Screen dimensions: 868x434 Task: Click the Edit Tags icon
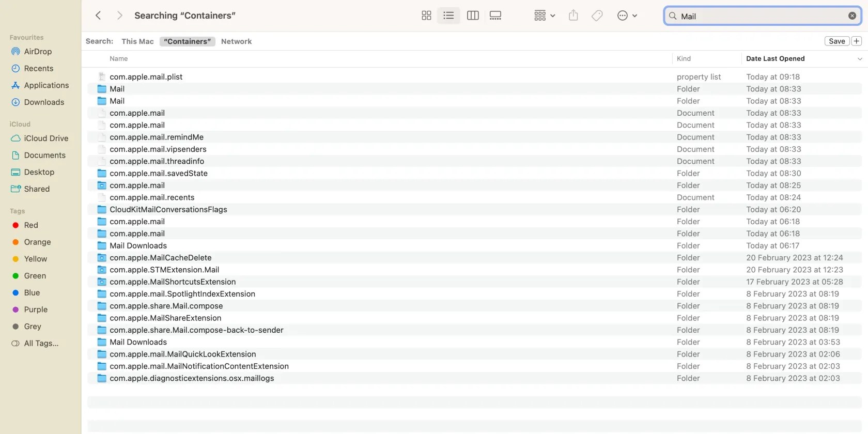pos(597,16)
